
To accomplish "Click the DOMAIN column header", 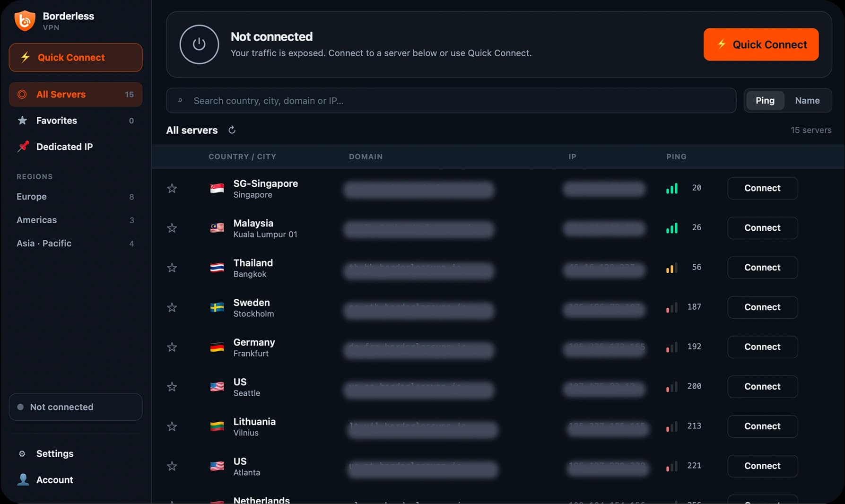I will [x=366, y=156].
